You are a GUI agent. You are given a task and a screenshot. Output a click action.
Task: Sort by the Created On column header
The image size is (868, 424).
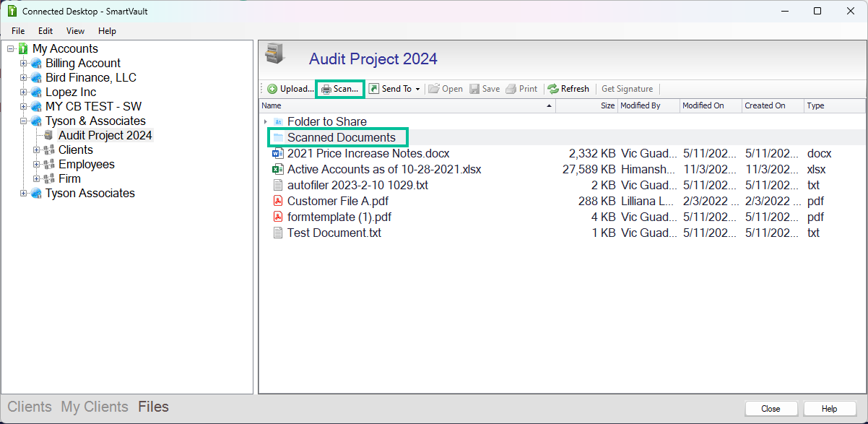click(x=773, y=105)
